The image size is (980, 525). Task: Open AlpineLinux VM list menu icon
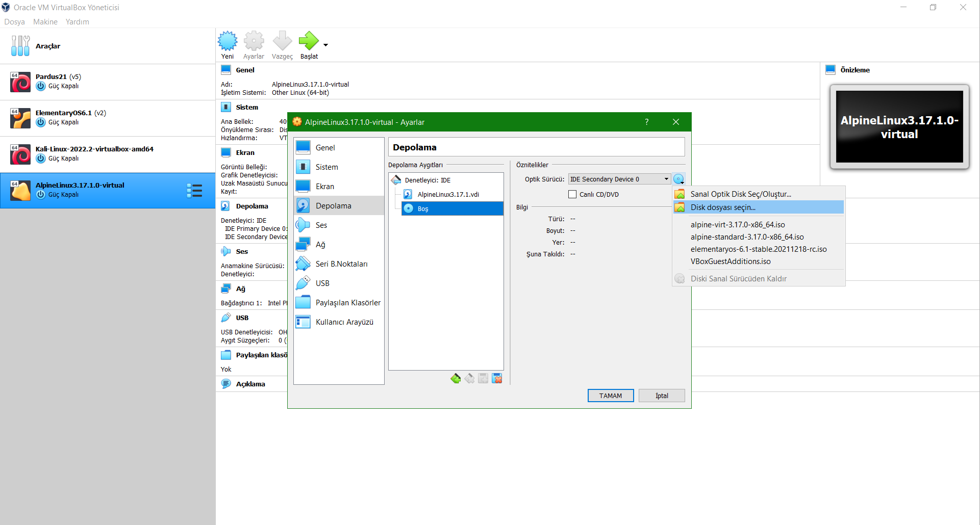point(194,190)
